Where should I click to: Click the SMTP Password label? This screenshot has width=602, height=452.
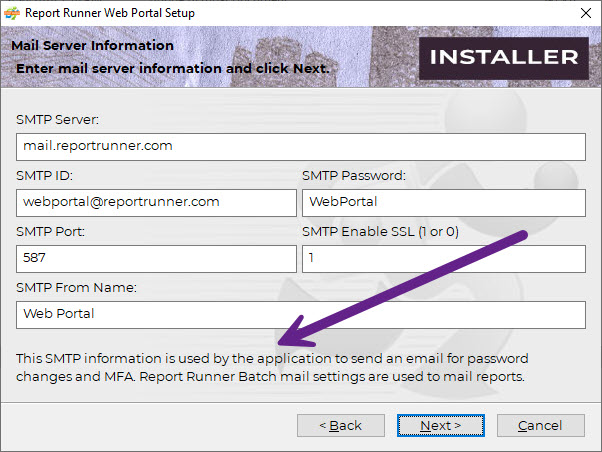coord(353,176)
